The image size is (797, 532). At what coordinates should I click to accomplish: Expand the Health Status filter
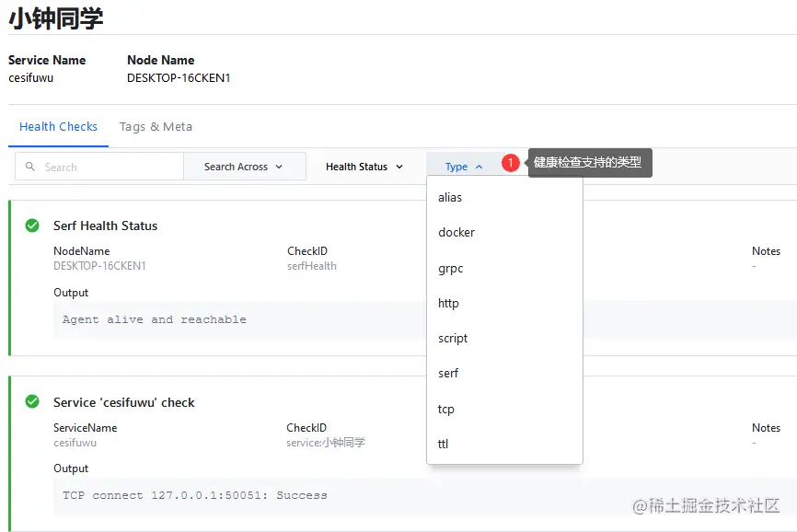[x=364, y=167]
